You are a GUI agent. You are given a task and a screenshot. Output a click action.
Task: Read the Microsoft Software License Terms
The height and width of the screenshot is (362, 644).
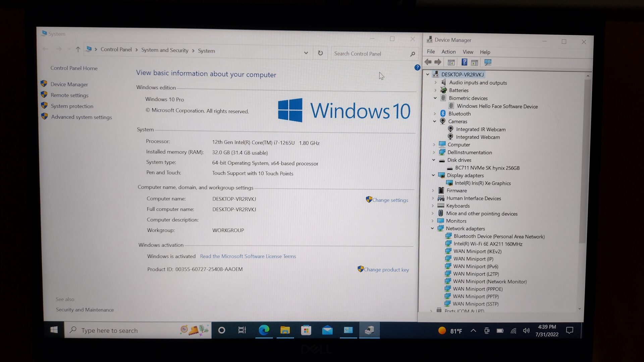click(248, 256)
